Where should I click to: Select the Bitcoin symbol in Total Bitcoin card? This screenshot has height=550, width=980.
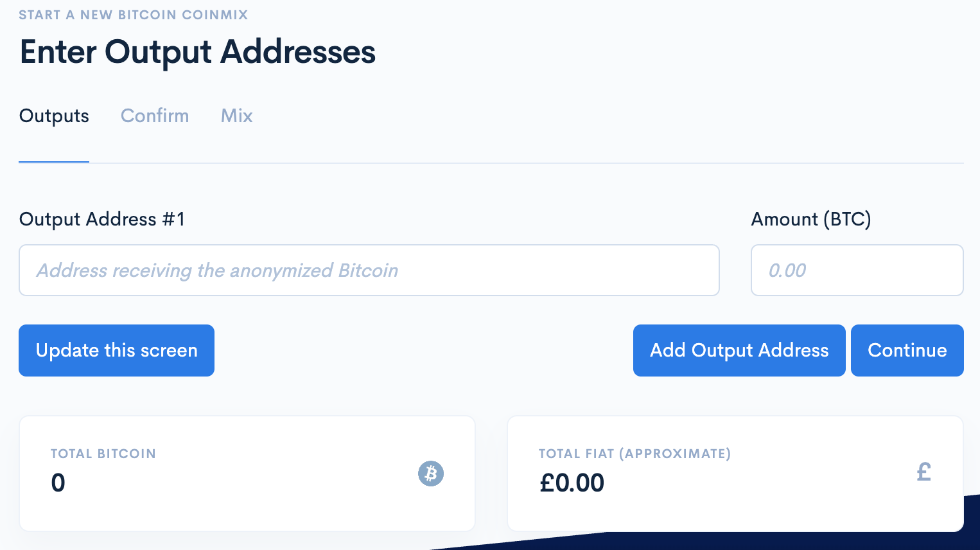(430, 474)
